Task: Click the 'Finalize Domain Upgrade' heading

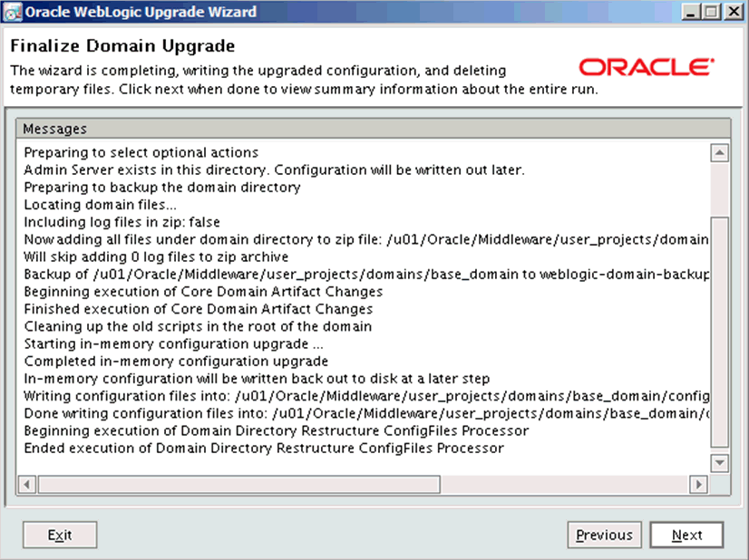Action: 122,46
